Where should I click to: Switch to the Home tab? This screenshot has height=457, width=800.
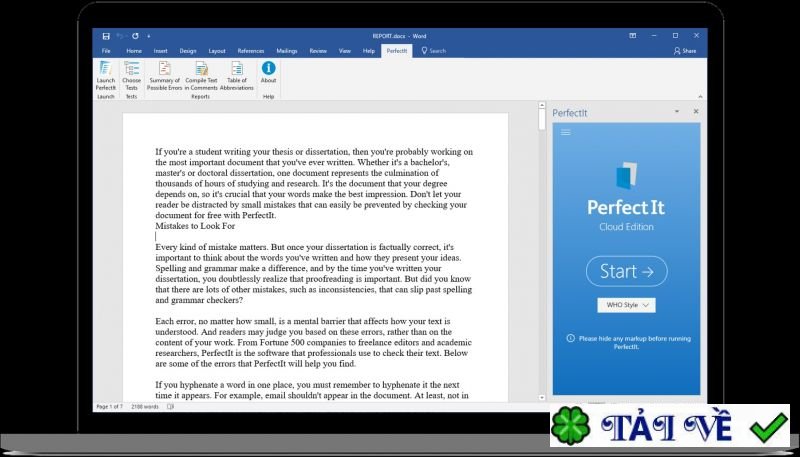coord(134,51)
